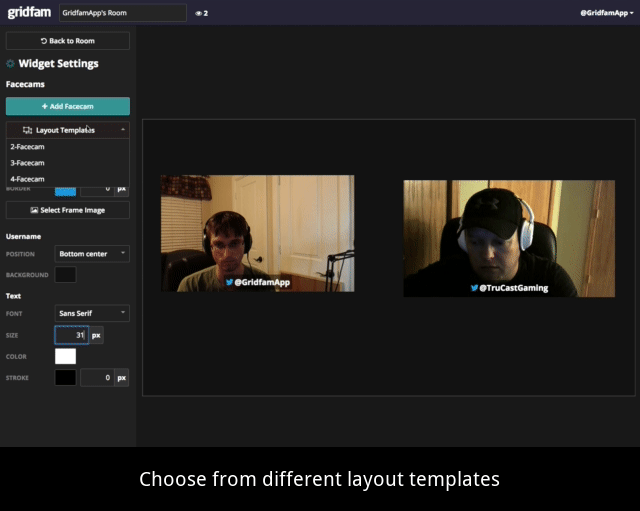Click the Twitter bird on GridfamApp facecam
Screen dimensions: 640x511
click(229, 282)
